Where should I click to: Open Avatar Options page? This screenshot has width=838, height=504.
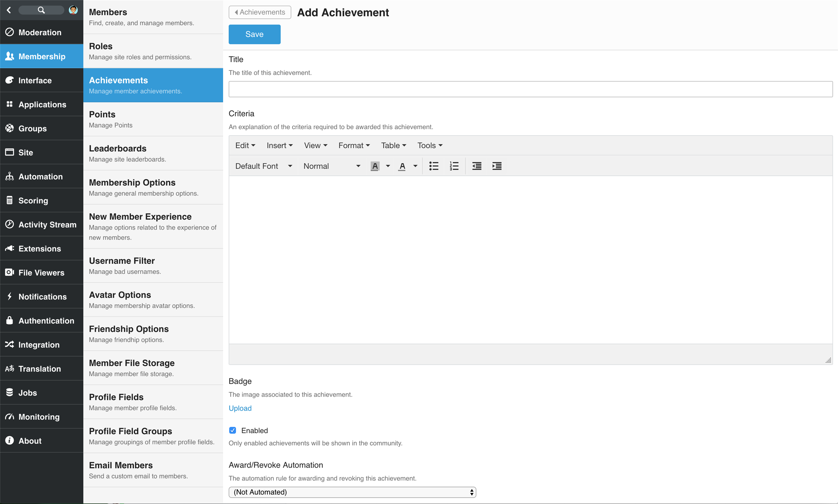[x=153, y=300]
